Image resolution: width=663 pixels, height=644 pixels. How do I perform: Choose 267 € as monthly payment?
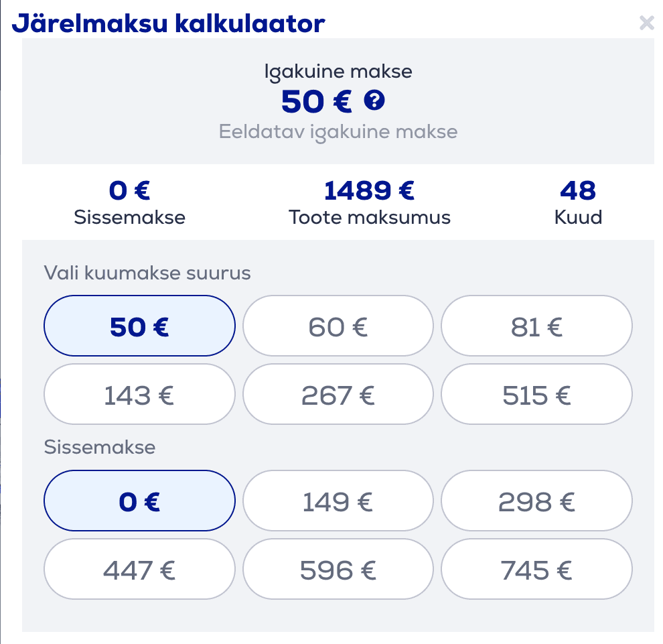[x=338, y=395]
